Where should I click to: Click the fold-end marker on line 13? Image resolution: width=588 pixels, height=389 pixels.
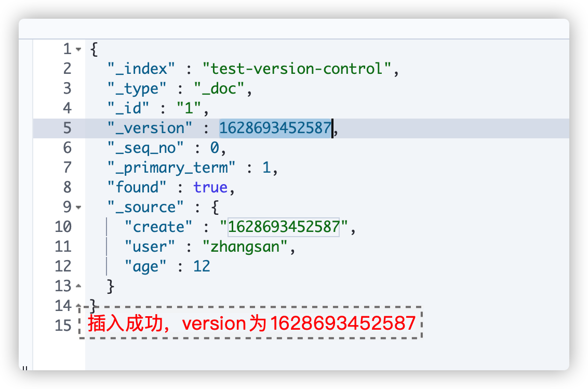pyautogui.click(x=78, y=286)
